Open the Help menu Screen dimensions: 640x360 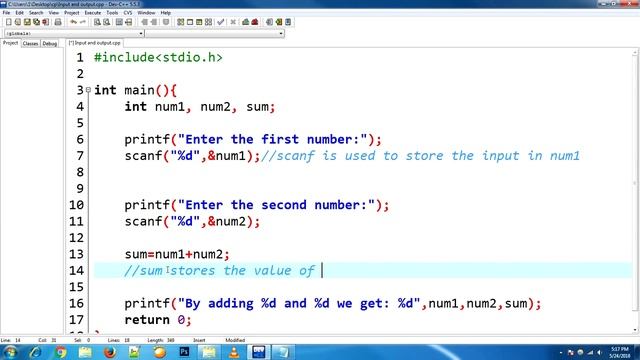point(165,13)
